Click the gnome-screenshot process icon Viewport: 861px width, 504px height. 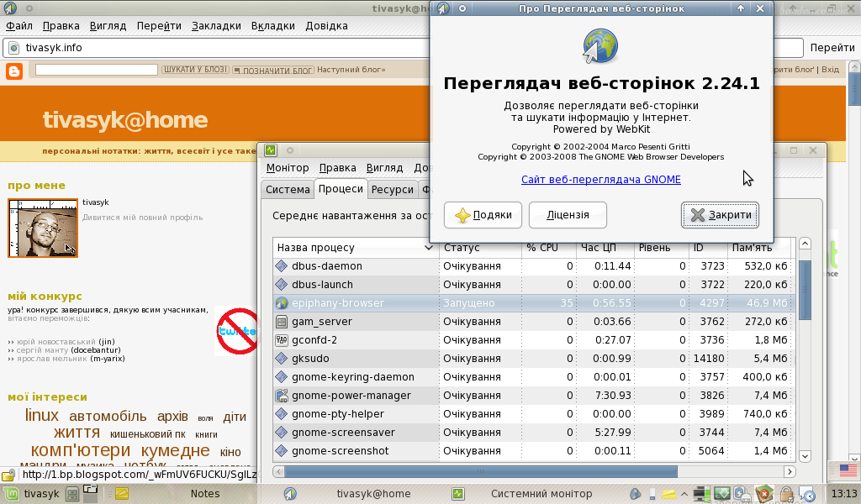[x=282, y=451]
